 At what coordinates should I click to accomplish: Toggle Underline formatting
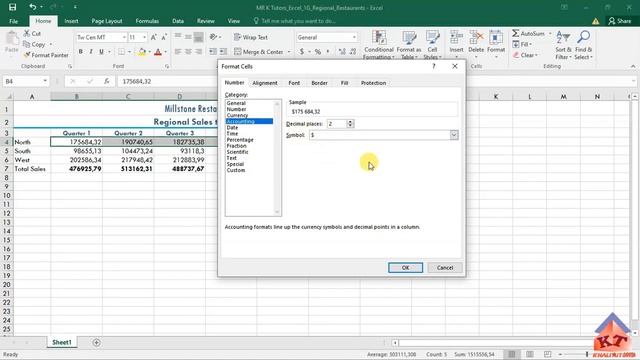pos(101,52)
